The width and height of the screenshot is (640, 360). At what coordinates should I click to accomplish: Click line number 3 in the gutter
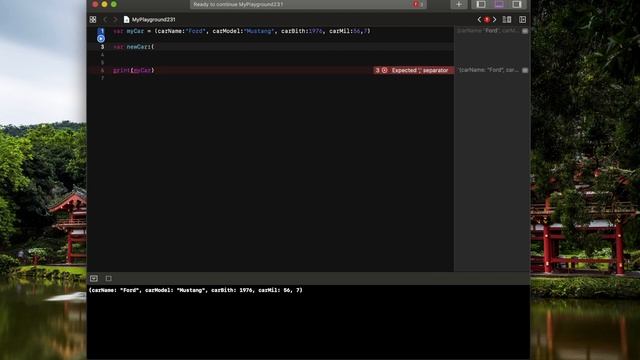(102, 47)
